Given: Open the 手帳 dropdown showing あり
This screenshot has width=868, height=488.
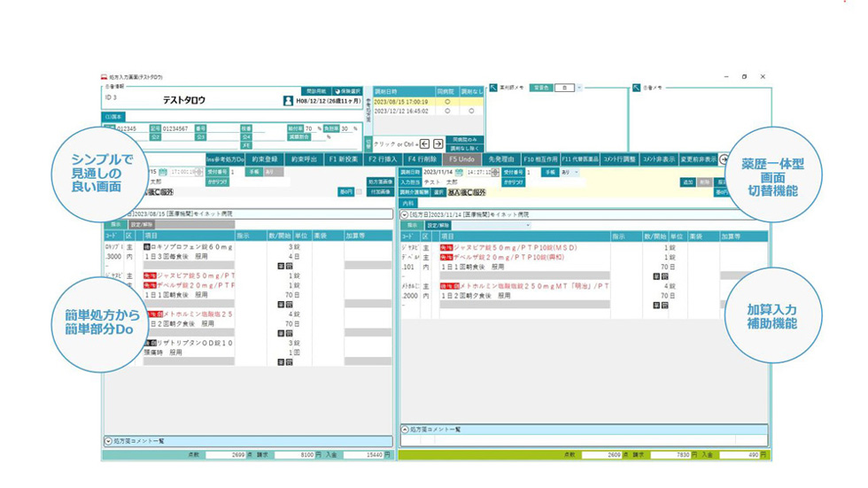Looking at the screenshot, I should [x=570, y=172].
